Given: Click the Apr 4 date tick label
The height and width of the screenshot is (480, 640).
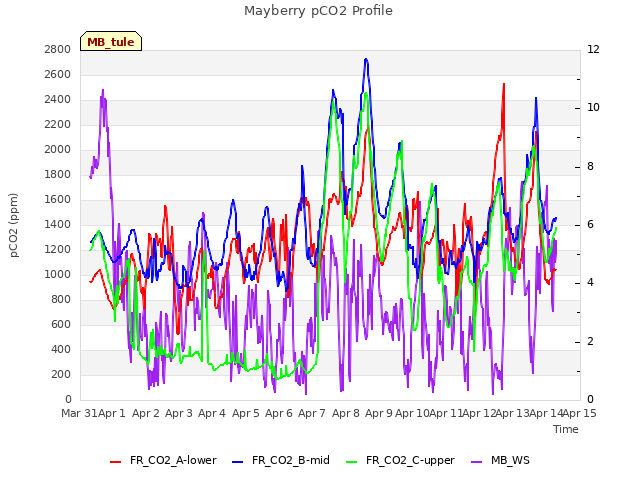Looking at the screenshot, I should (x=212, y=413).
